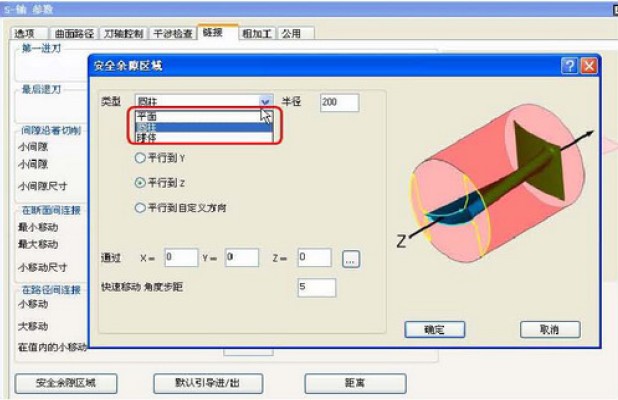
Task: Select the 平行到自定义方向 radio button
Action: click(140, 208)
